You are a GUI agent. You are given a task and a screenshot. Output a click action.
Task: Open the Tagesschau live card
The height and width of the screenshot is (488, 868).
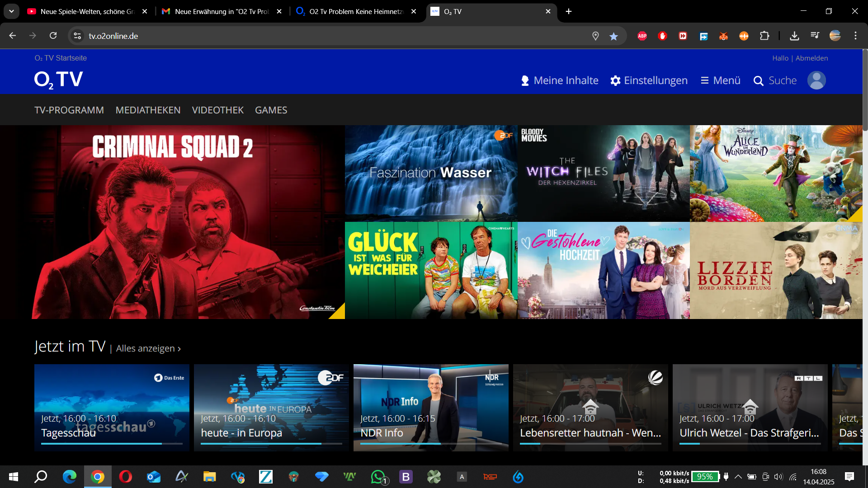(x=112, y=408)
